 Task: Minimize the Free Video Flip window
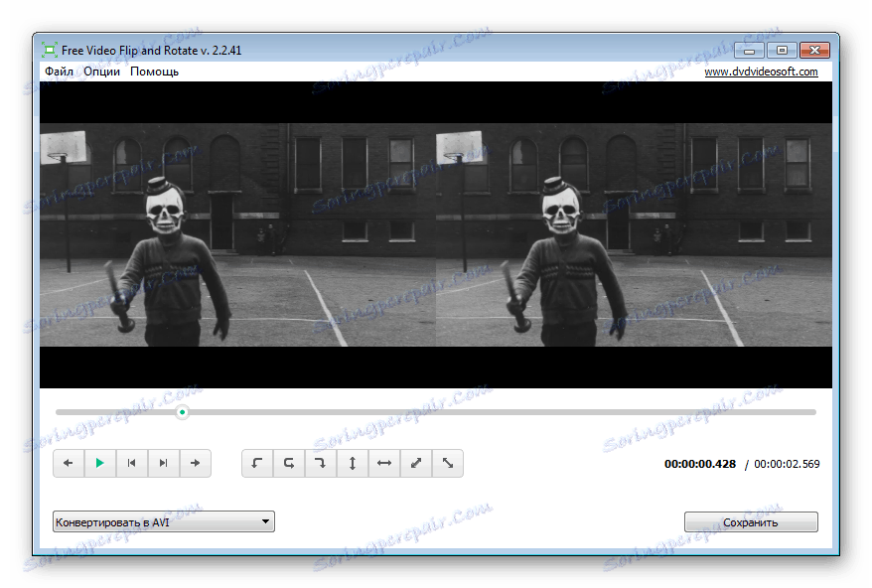pos(749,51)
